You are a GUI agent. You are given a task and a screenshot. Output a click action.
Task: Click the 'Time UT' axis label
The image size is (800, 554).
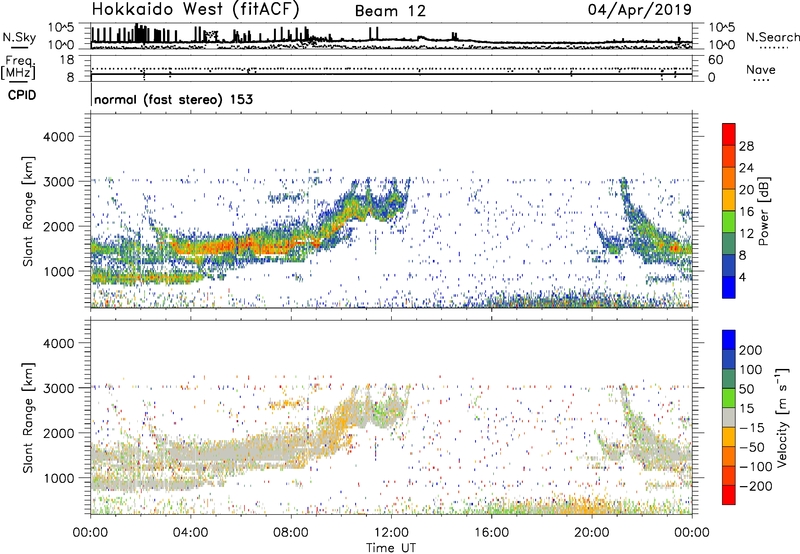tap(391, 548)
